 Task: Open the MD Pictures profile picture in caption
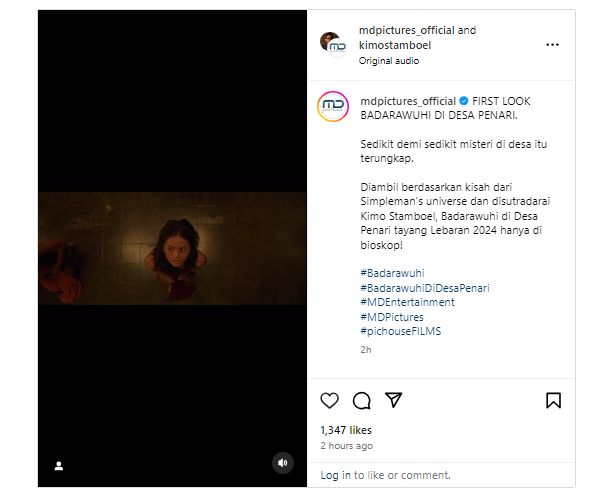click(333, 106)
